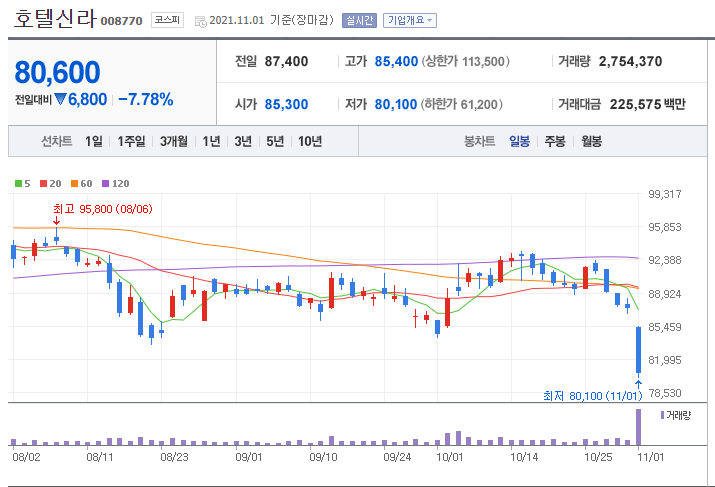Click the 85,459 price axis label

[665, 327]
